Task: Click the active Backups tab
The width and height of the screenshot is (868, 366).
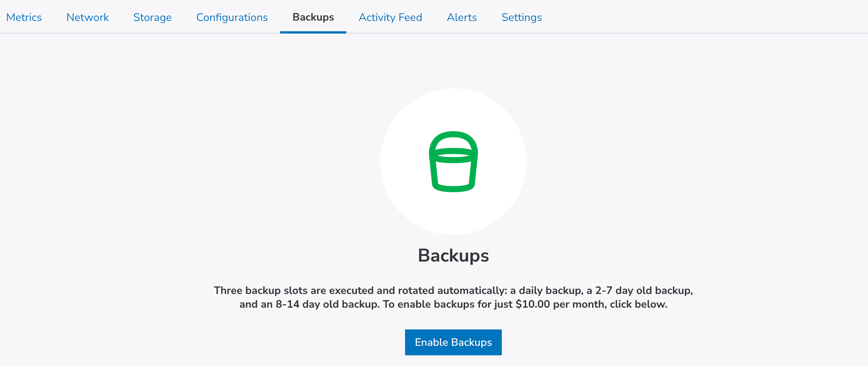Action: coord(313,18)
